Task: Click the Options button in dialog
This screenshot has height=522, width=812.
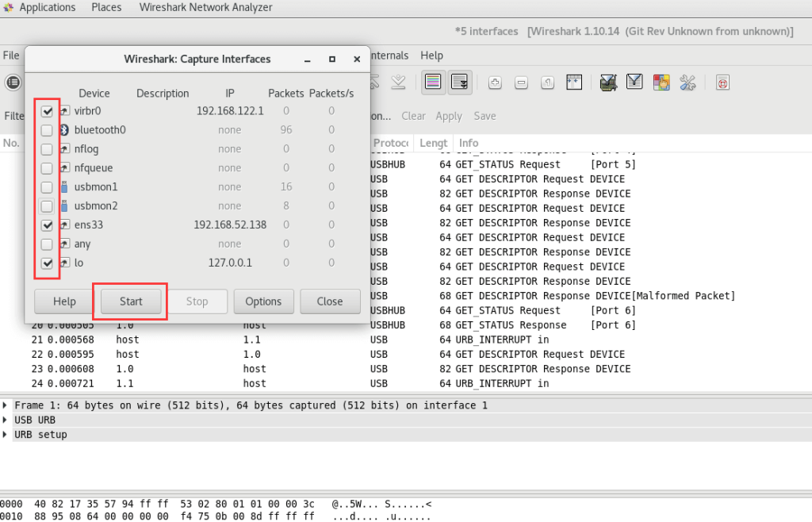Action: (x=263, y=301)
